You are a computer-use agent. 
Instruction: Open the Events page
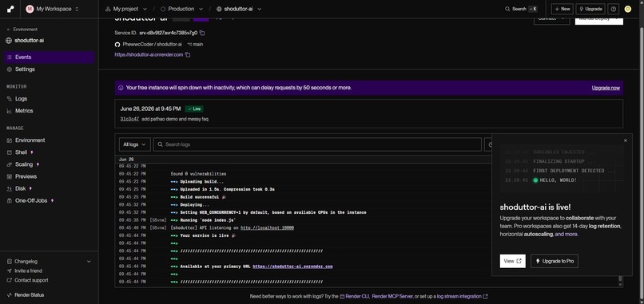[50, 57]
